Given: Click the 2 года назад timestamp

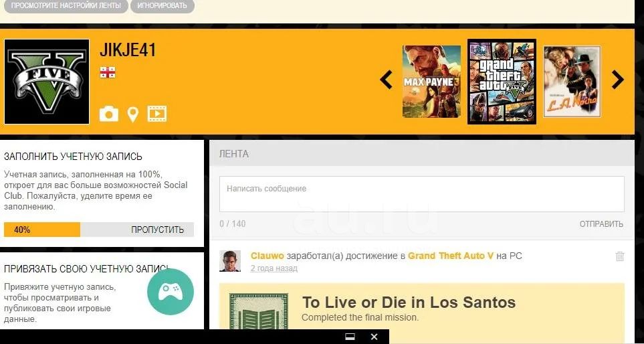Looking at the screenshot, I should (x=274, y=268).
